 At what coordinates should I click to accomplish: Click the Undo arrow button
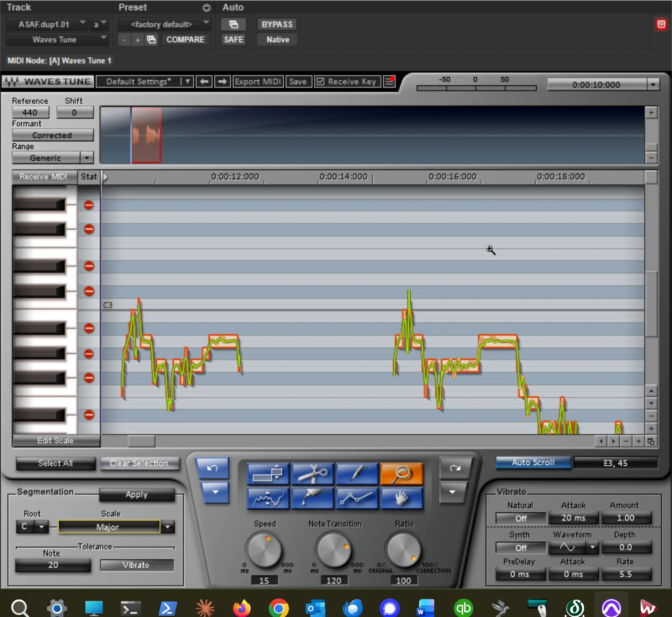pos(213,468)
